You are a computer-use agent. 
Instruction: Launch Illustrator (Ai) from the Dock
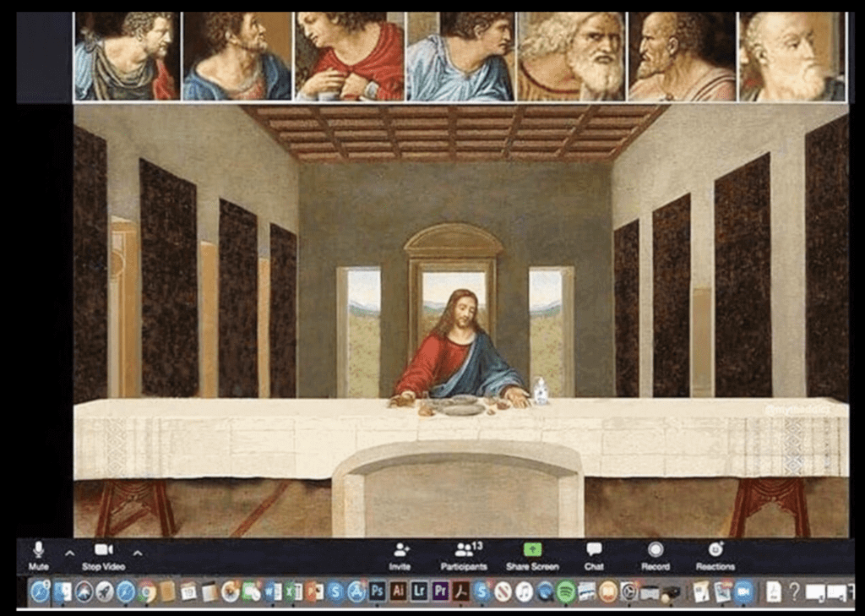[x=399, y=591]
